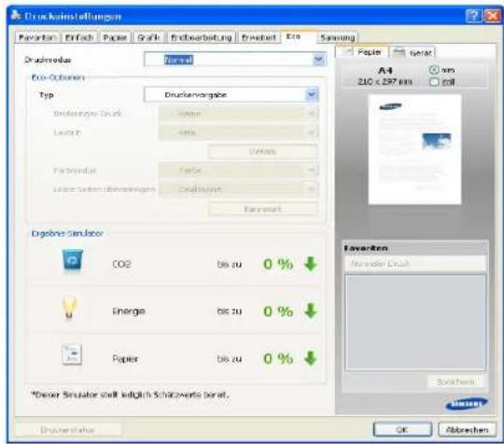
Task: Click the help question mark in title bar
Action: (x=474, y=16)
